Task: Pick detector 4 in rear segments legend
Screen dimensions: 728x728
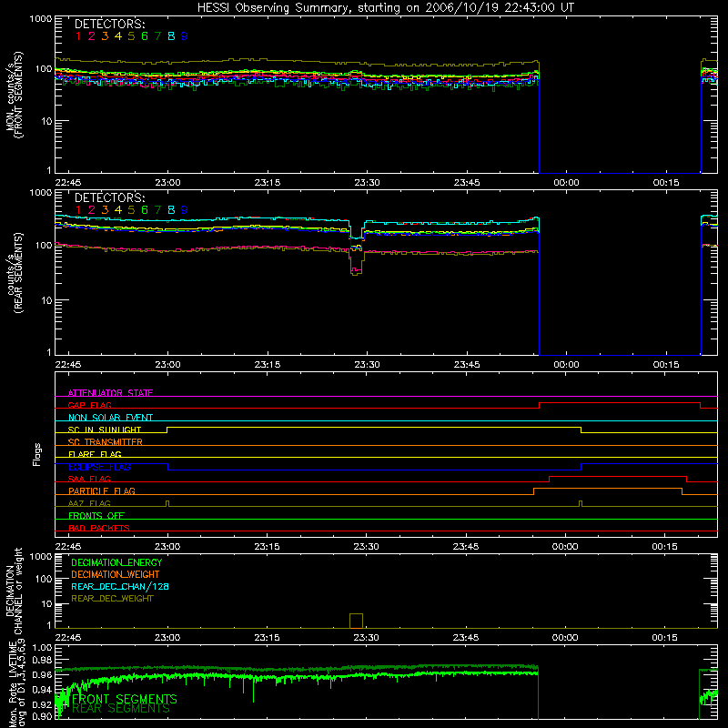Action: point(118,210)
